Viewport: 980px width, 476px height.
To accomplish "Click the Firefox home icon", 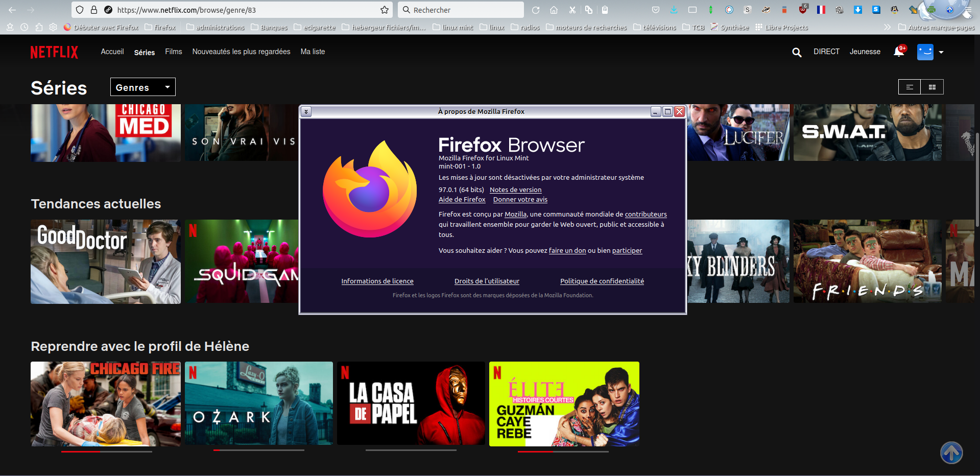I will [x=554, y=10].
